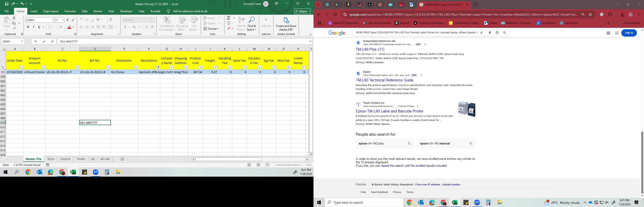
Task: Open Find & Select menu
Action: (x=252, y=24)
